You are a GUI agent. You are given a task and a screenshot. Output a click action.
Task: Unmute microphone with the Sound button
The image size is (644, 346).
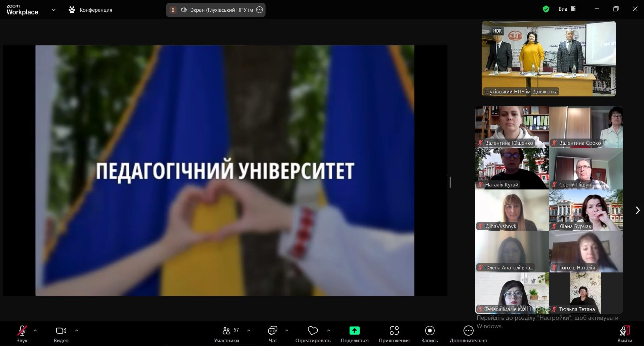[22, 331]
